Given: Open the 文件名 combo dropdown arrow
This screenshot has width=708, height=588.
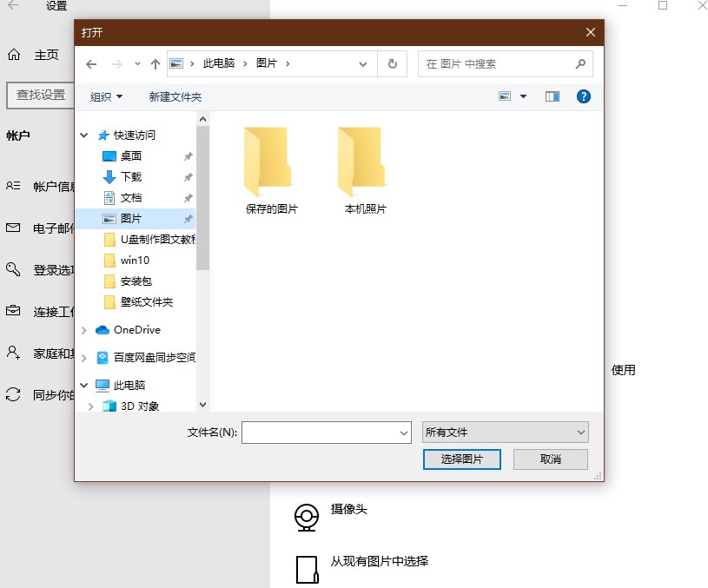Looking at the screenshot, I should pyautogui.click(x=404, y=433).
